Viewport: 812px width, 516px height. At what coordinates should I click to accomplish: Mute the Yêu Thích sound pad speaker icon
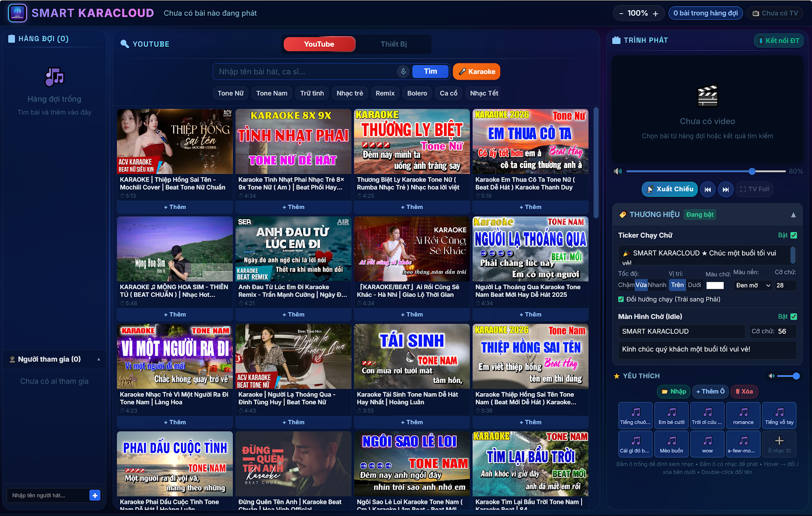pos(771,376)
